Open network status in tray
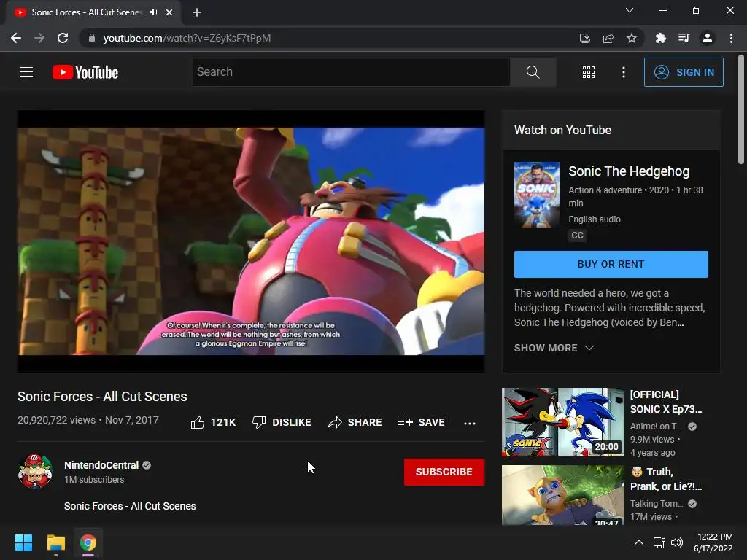The image size is (747, 560). coord(659,542)
